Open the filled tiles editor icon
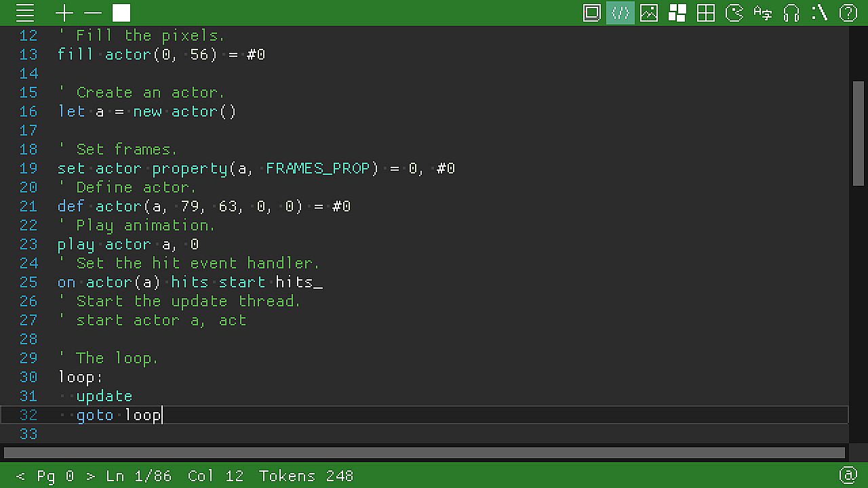This screenshot has width=868, height=488. [677, 13]
